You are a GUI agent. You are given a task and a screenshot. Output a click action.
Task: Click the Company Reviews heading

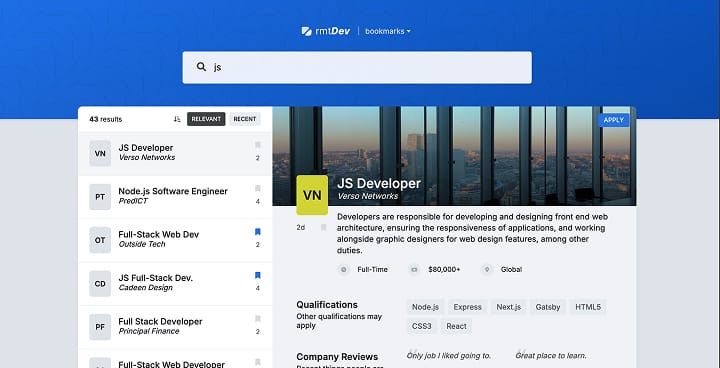click(x=337, y=357)
